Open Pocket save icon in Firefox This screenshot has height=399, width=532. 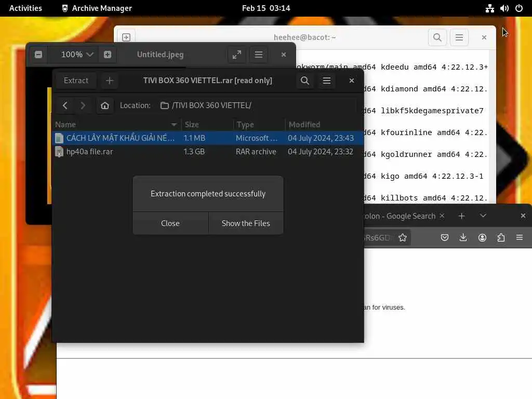tap(445, 237)
